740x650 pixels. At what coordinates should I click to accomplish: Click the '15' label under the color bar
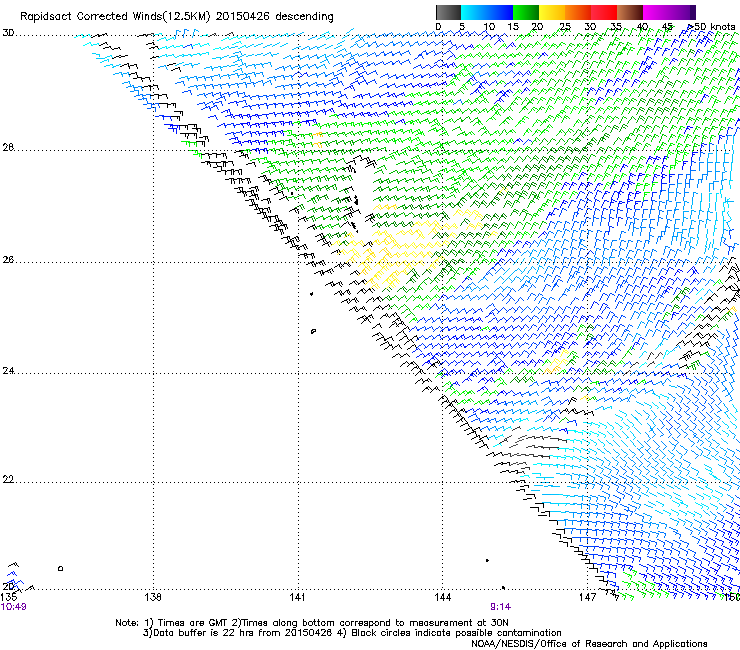513,26
